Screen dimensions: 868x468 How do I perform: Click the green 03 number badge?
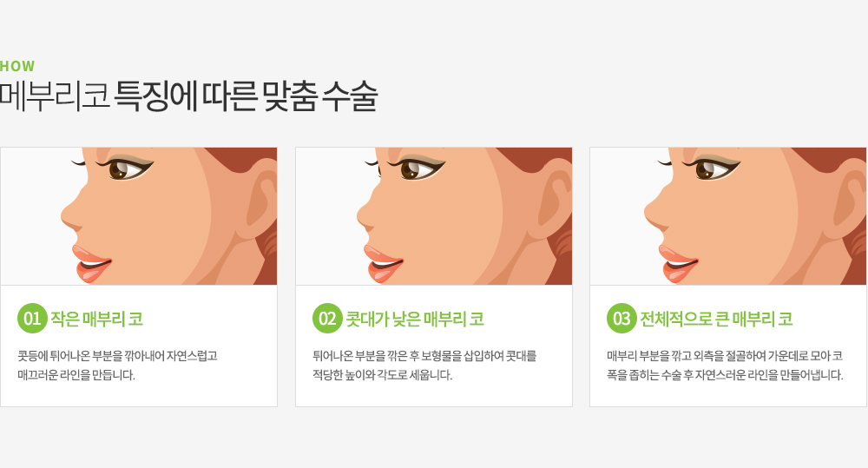coord(621,319)
